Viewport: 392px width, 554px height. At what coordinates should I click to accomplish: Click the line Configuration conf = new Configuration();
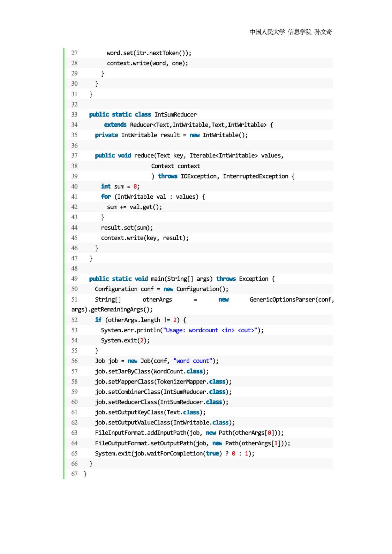[x=161, y=289]
